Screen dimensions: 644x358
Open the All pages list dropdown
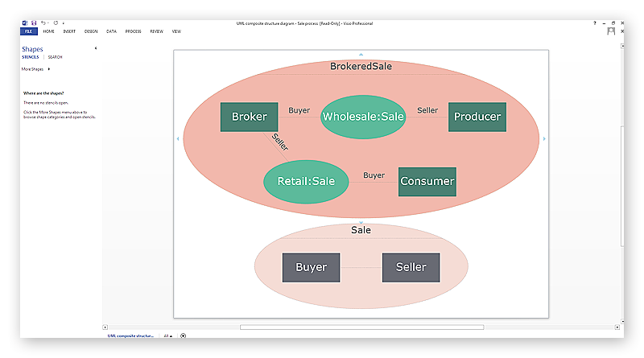click(x=168, y=335)
